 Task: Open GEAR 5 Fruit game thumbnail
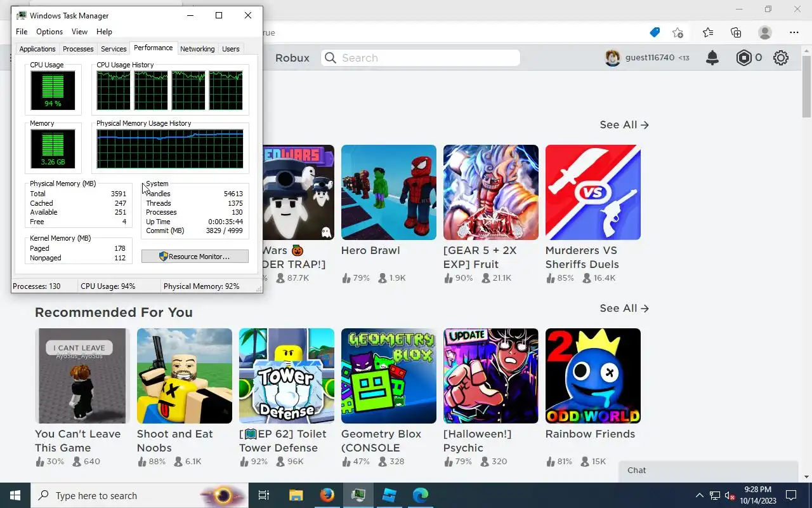pyautogui.click(x=491, y=192)
